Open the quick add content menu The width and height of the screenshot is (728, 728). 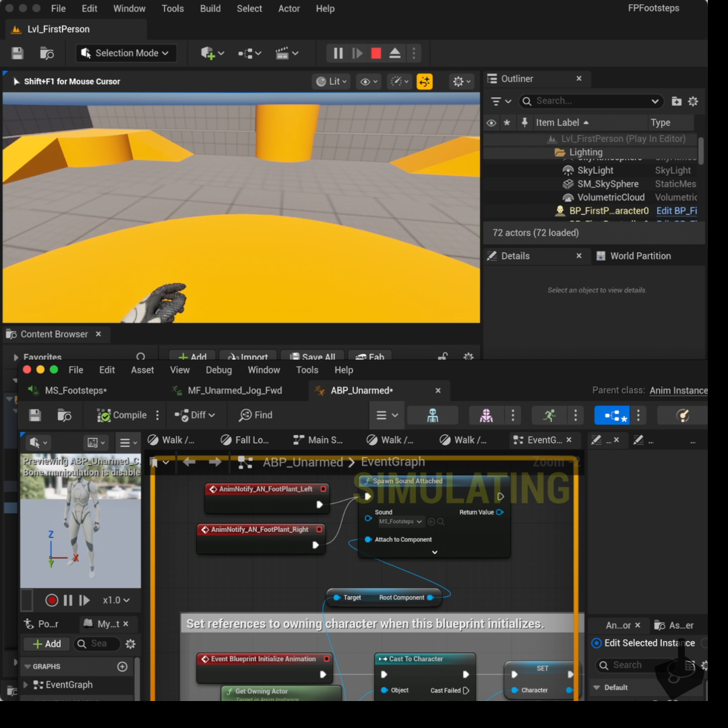click(212, 53)
